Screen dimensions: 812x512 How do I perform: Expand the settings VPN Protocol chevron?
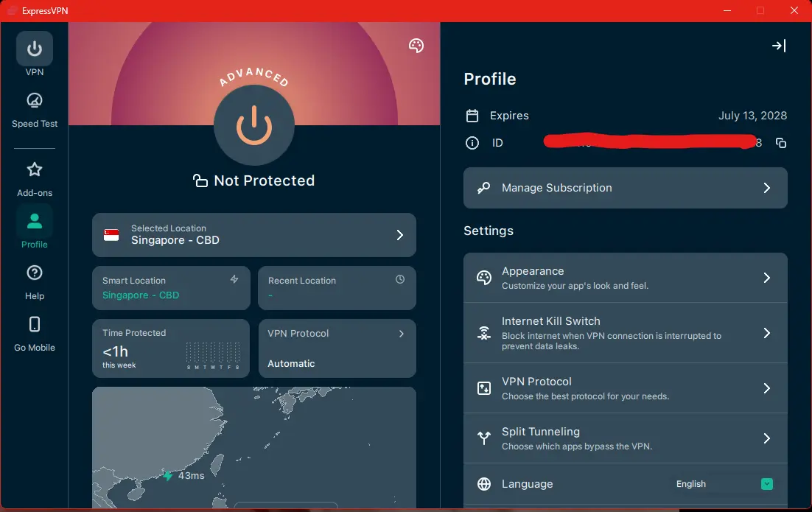(767, 388)
